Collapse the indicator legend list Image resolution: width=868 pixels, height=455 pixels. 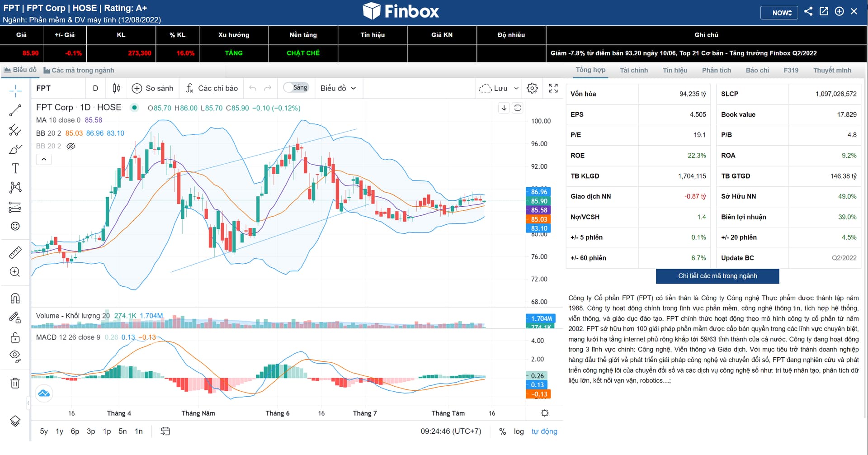tap(44, 159)
